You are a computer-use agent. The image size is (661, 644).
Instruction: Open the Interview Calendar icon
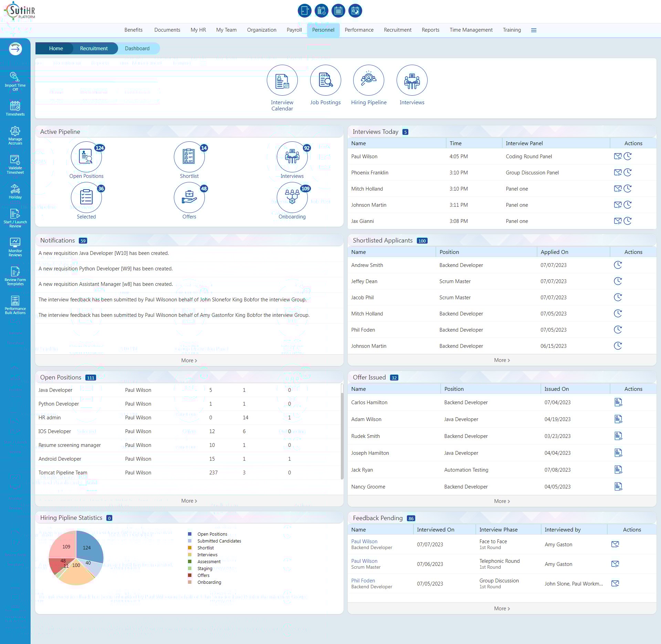(282, 80)
